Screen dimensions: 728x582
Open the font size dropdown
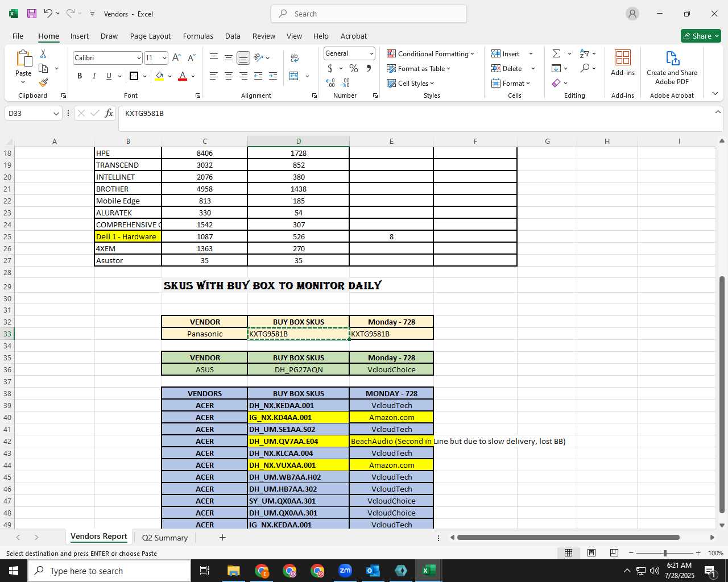(164, 58)
